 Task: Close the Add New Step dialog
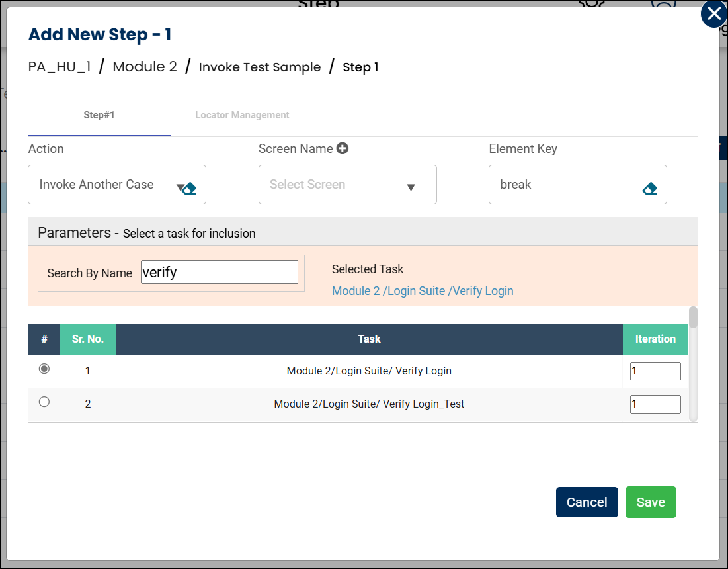tap(713, 14)
